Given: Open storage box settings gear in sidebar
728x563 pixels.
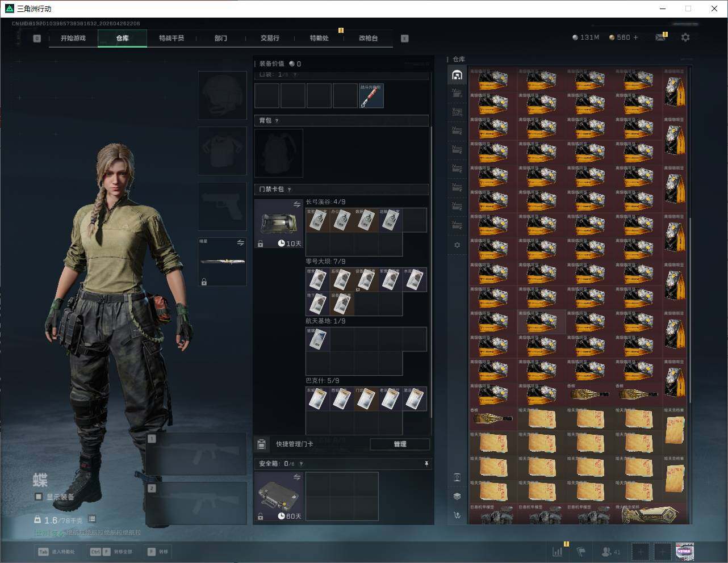Looking at the screenshot, I should click(x=457, y=245).
